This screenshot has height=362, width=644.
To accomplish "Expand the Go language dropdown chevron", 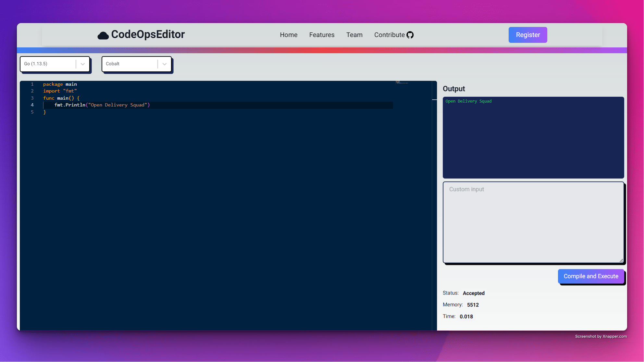I will 83,64.
